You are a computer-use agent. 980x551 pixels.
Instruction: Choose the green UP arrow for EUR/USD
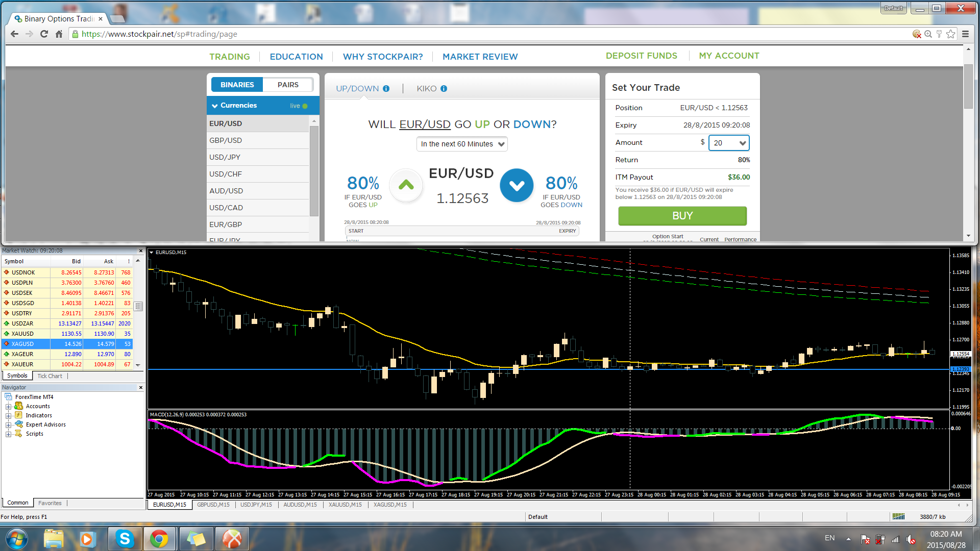406,185
